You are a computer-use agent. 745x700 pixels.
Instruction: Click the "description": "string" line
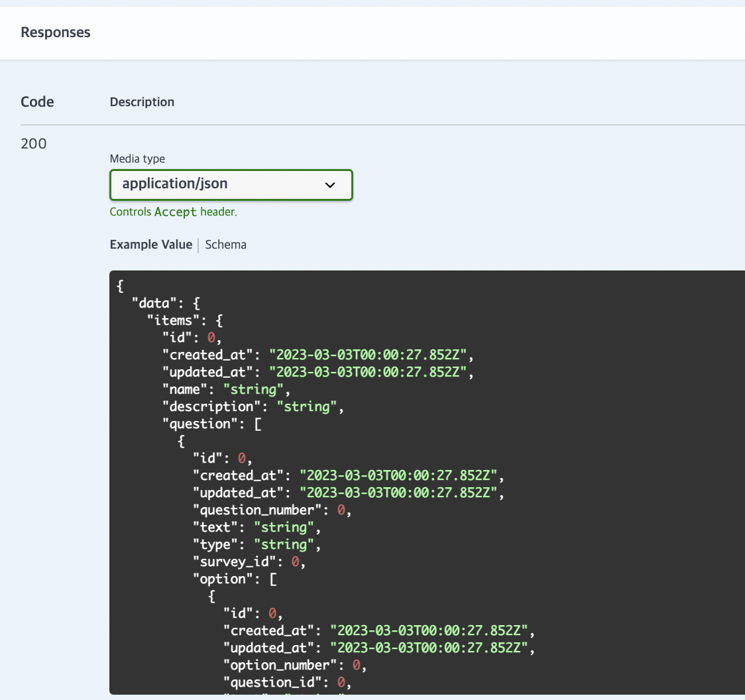[253, 407]
